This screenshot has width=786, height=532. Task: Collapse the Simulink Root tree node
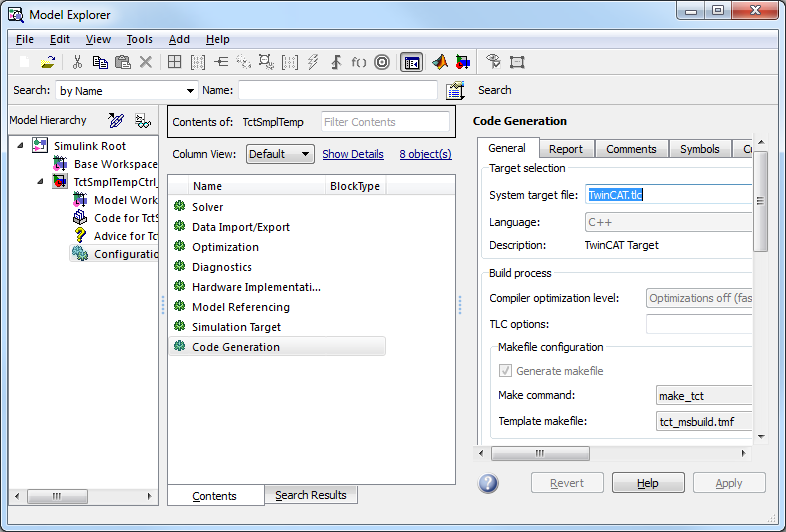20,145
